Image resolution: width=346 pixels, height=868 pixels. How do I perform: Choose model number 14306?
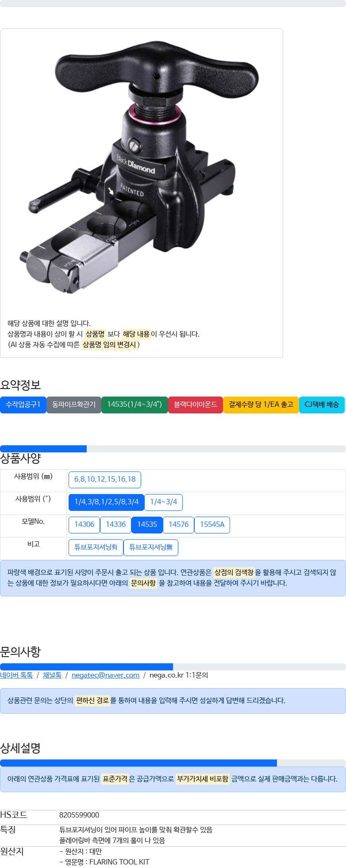[x=85, y=525]
